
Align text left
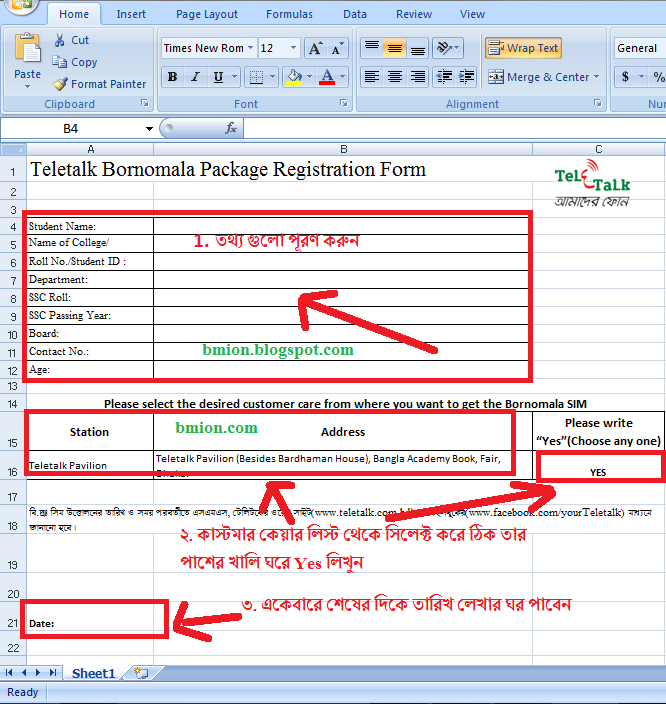tap(372, 77)
